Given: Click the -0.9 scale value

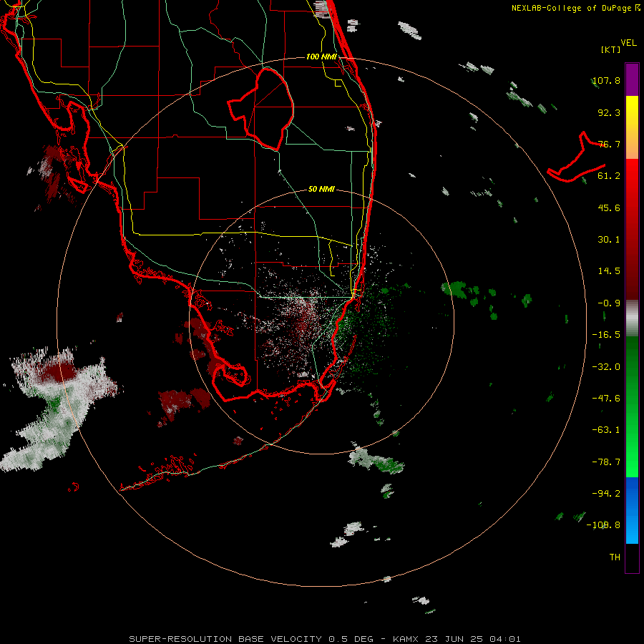Looking at the screenshot, I should coord(609,303).
